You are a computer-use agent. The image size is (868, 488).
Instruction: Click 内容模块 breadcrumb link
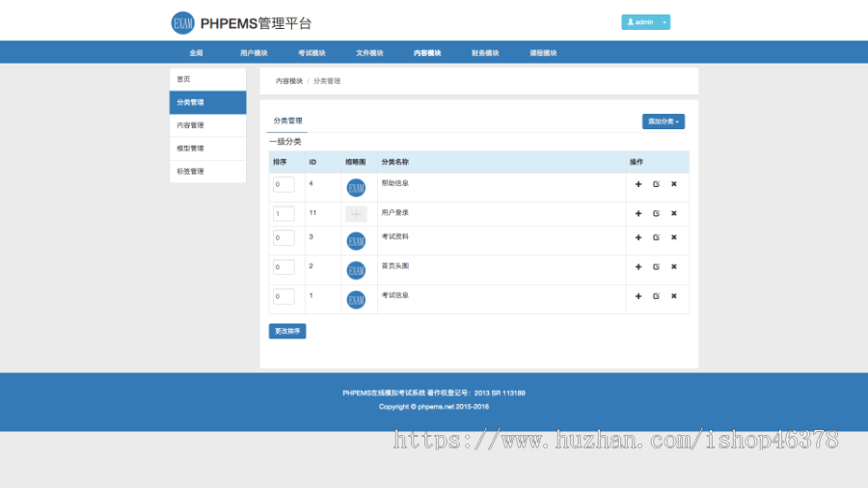[289, 81]
